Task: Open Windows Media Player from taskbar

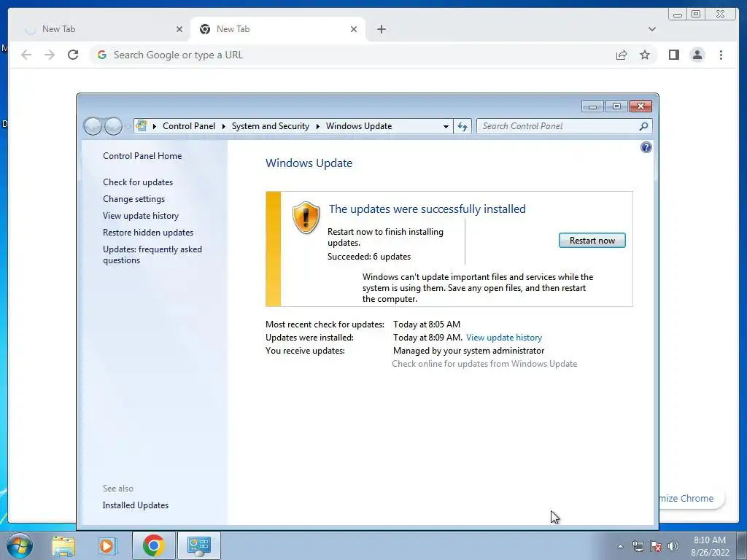Action: pos(108,545)
